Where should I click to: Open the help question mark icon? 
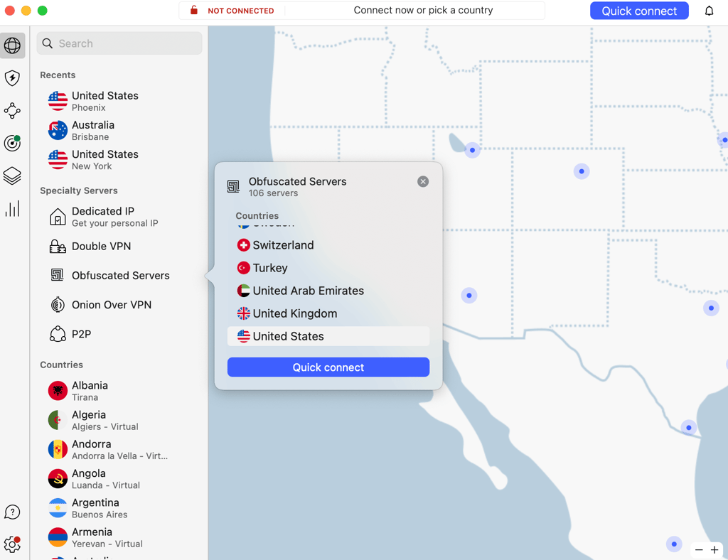click(13, 512)
